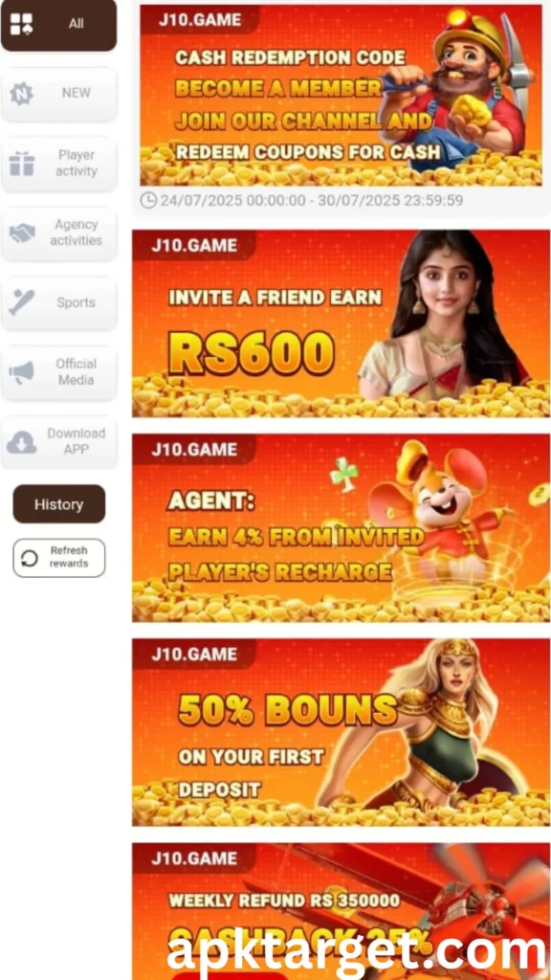Screen dimensions: 551x980
Task: Click the Player activity gift icon
Action: [21, 164]
